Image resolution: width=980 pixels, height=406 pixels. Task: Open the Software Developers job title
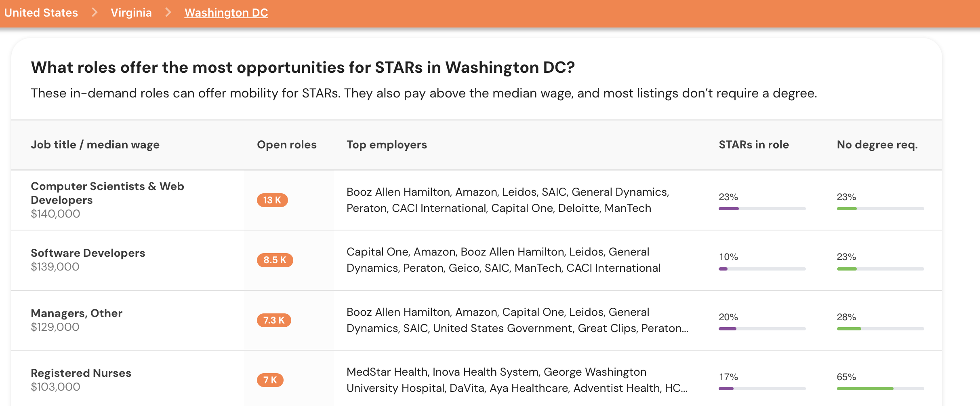88,253
